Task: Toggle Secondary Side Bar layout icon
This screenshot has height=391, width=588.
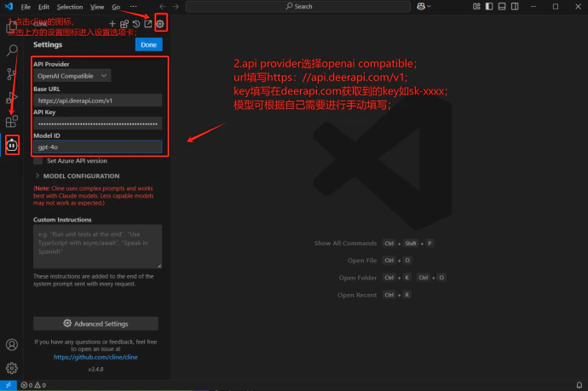Action: [515, 6]
